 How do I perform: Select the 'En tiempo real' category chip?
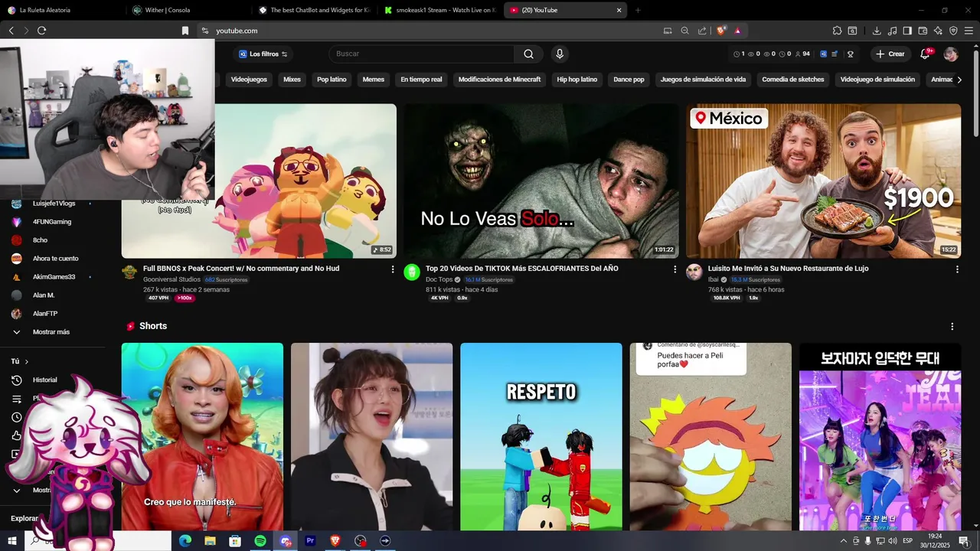pos(421,80)
